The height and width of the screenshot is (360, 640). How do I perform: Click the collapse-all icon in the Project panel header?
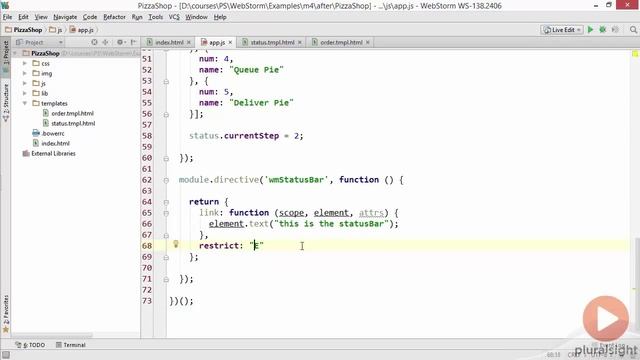[x=105, y=42]
